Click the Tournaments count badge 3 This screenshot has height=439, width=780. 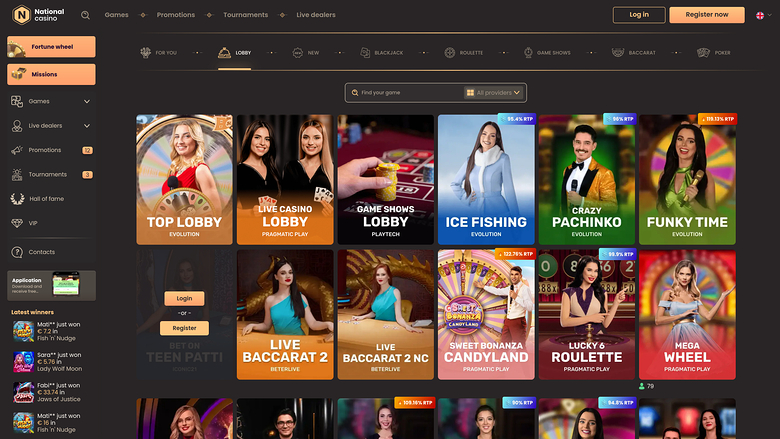(87, 175)
